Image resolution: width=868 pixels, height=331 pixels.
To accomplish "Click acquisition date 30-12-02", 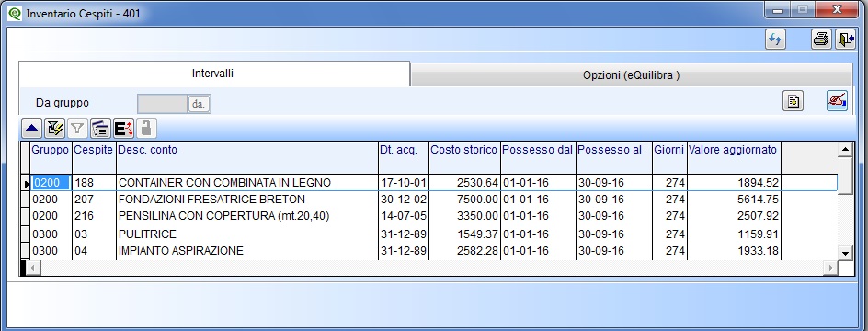I will 404,200.
